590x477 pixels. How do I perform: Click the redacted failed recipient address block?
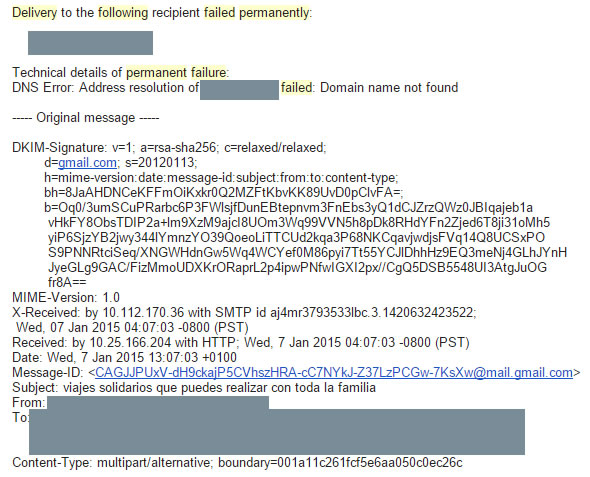[90, 43]
